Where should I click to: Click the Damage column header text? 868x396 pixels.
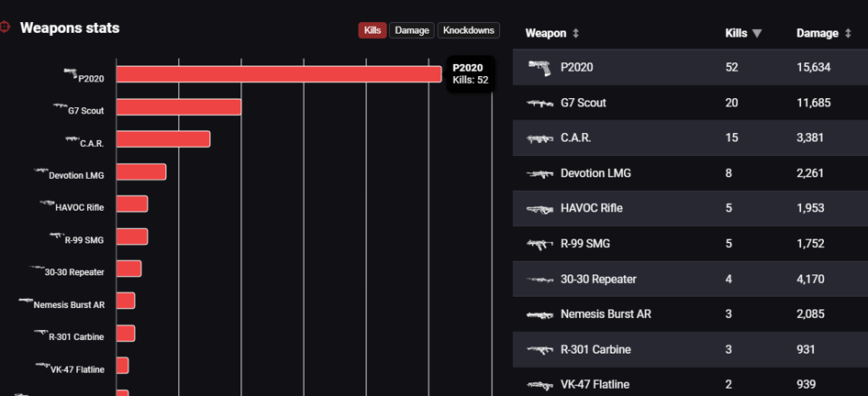(817, 33)
